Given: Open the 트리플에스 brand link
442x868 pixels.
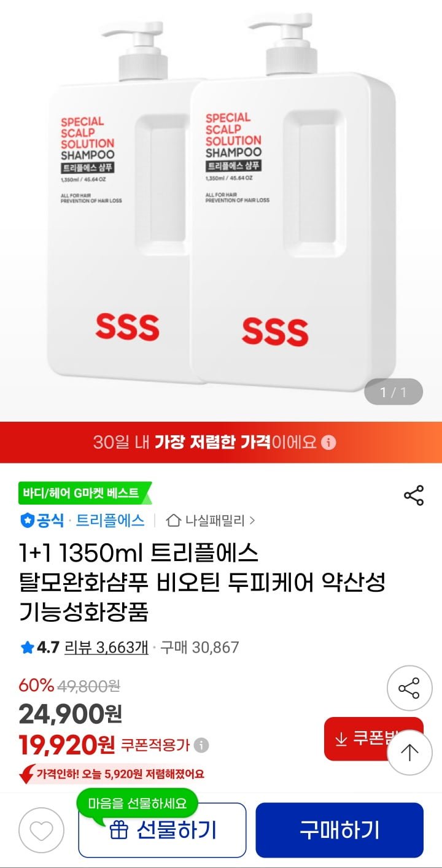Looking at the screenshot, I should [110, 521].
